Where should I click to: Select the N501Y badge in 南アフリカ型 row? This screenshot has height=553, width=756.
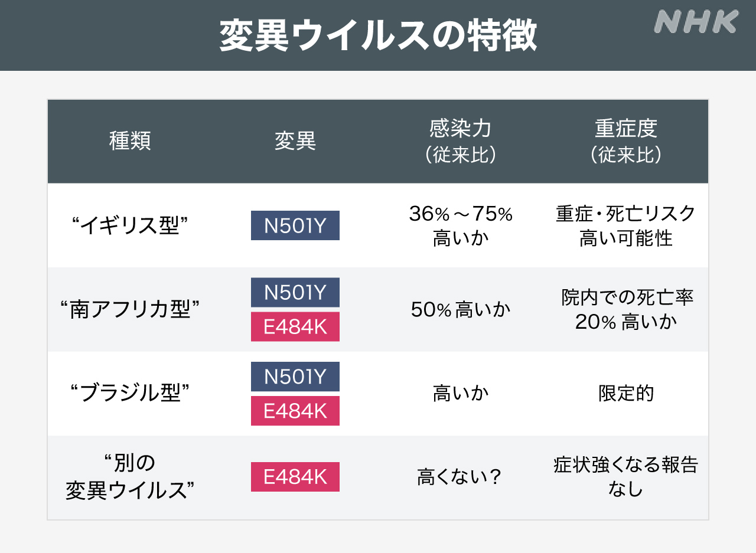[x=295, y=293]
